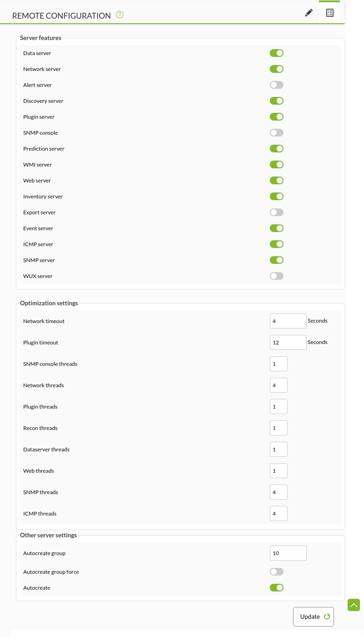Enable the Alert server toggle

(x=277, y=85)
